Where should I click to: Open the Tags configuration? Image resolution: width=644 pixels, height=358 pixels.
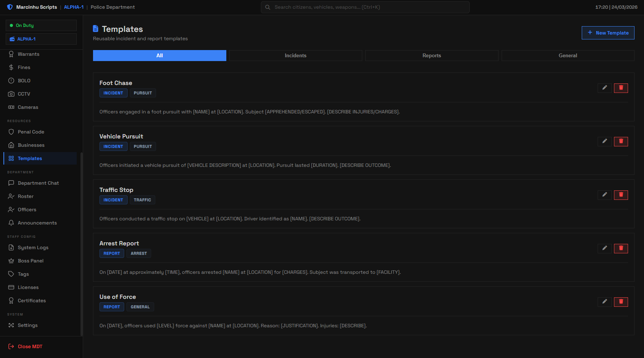(x=40, y=274)
